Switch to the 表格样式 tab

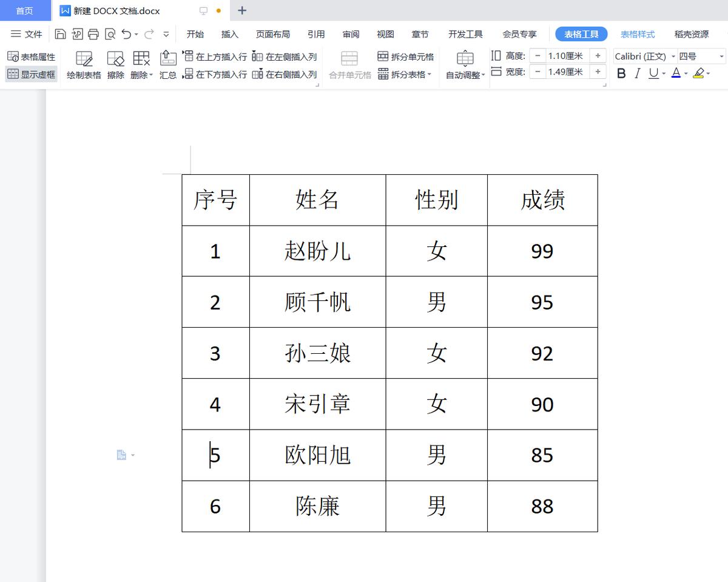coord(638,35)
